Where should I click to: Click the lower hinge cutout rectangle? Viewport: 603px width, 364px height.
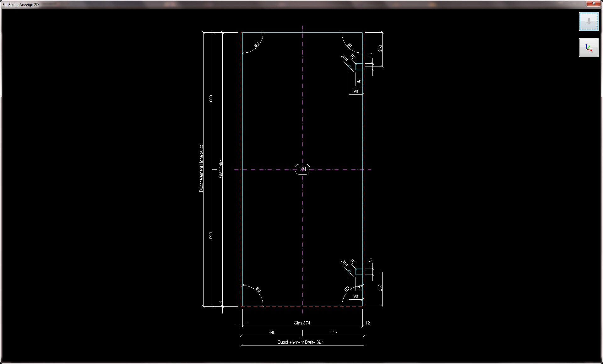pos(359,272)
